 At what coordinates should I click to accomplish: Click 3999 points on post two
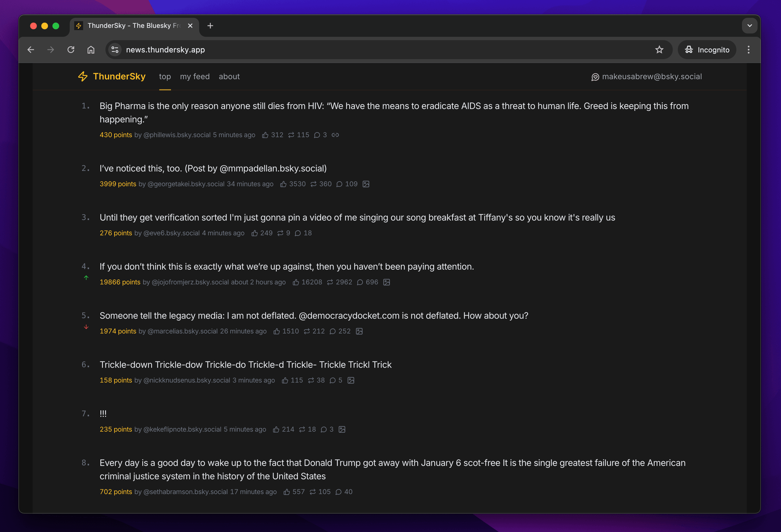[x=118, y=184]
